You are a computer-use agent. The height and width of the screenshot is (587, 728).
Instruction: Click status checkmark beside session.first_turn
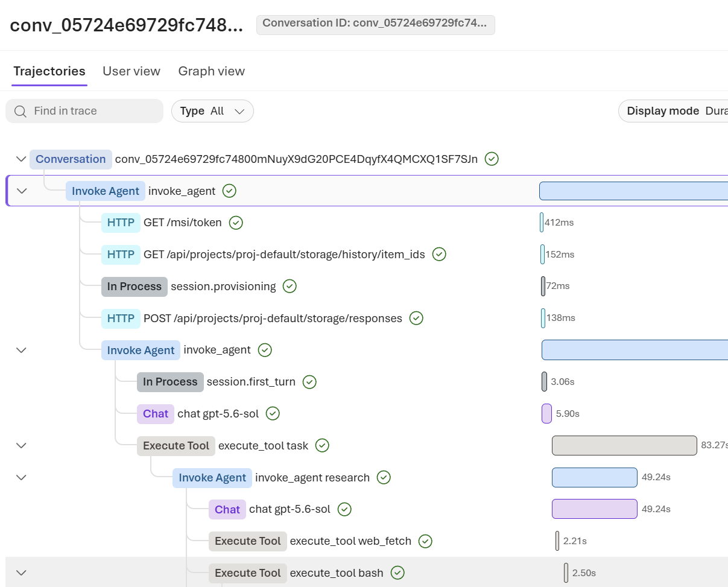(x=309, y=382)
